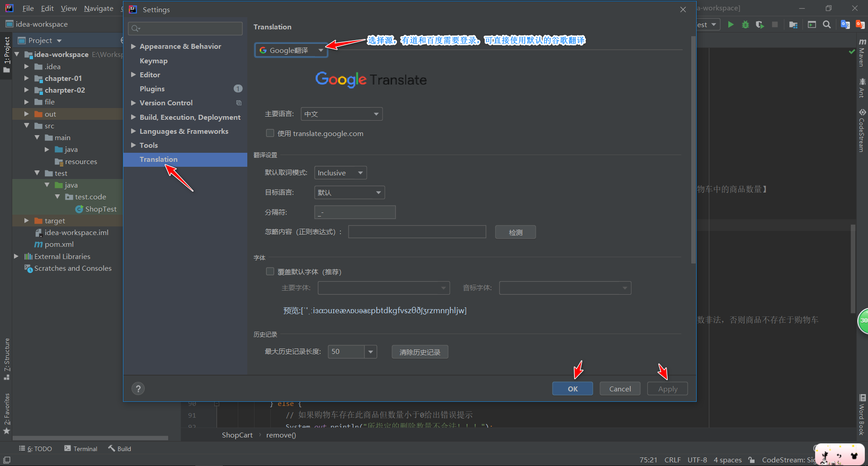Expand the chapter-01 module folder
The width and height of the screenshot is (868, 466).
point(27,78)
